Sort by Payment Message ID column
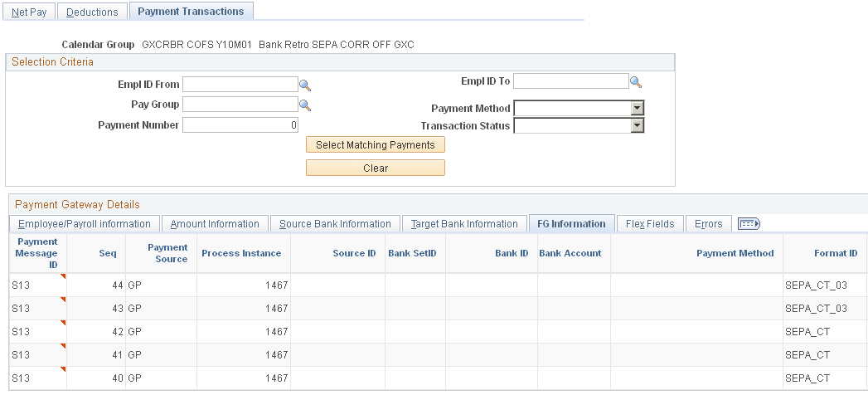This screenshot has width=868, height=395. pos(37,253)
